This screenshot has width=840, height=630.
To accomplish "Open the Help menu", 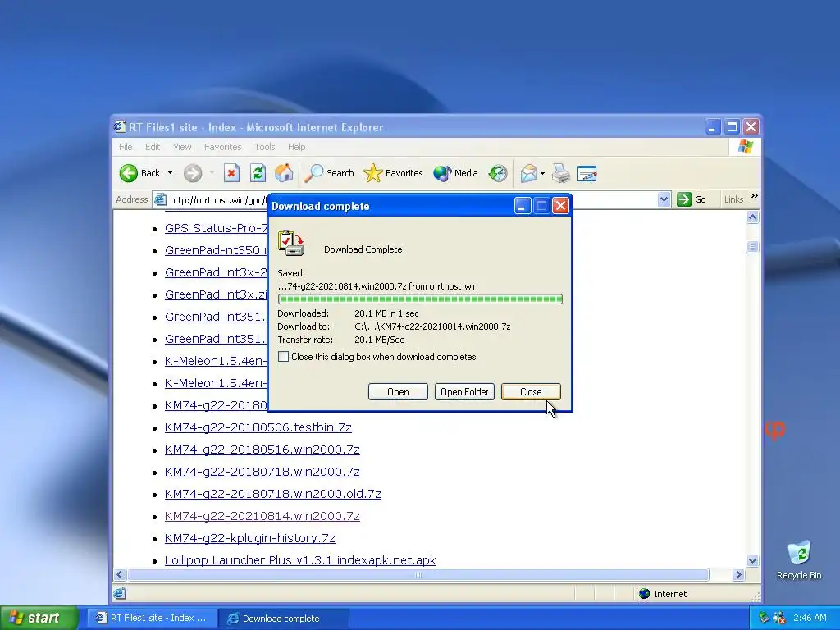I will tap(296, 147).
